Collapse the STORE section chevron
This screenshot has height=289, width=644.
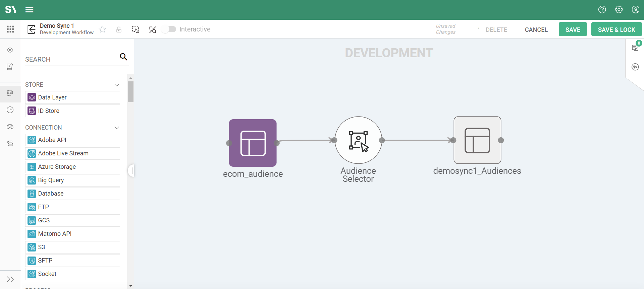point(117,85)
